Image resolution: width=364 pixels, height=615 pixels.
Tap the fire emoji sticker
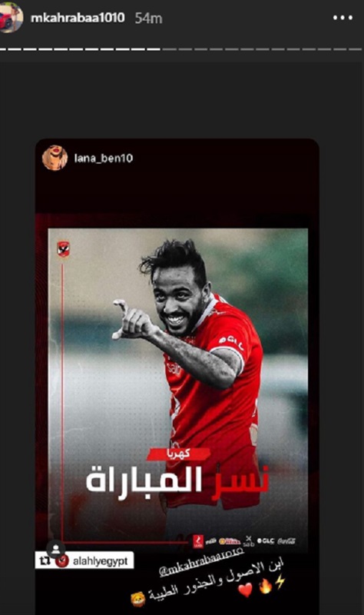pyautogui.click(x=264, y=586)
